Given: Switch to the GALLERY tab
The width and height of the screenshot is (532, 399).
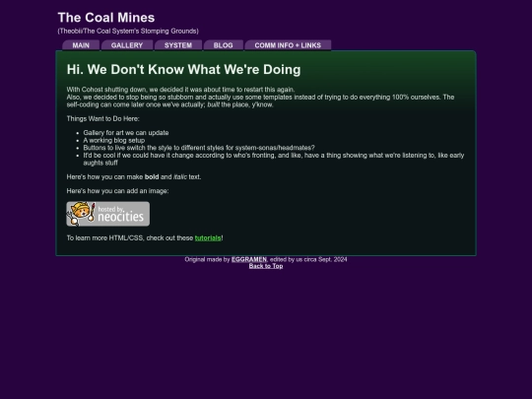Looking at the screenshot, I should click(x=127, y=45).
